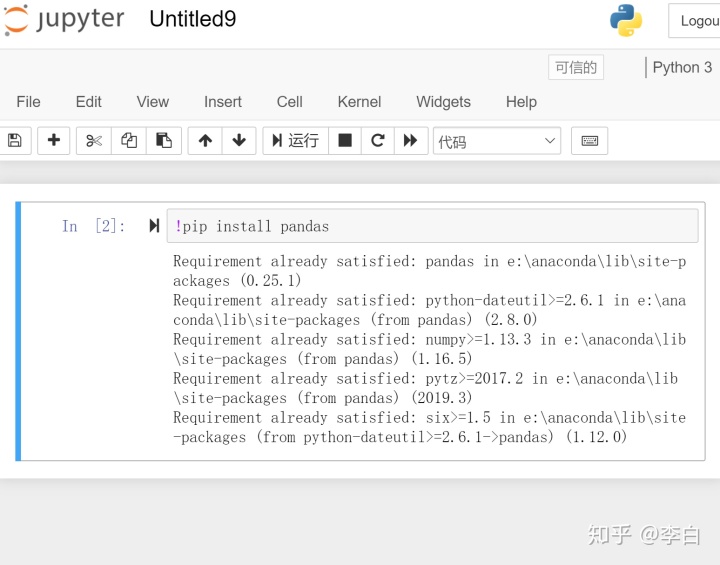The image size is (720, 565).
Task: Click into the pip install pandas code cell
Action: [x=432, y=226]
